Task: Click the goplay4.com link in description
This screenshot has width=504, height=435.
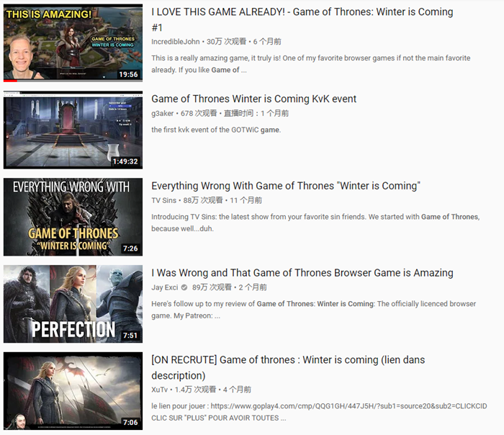Action: tap(348, 406)
